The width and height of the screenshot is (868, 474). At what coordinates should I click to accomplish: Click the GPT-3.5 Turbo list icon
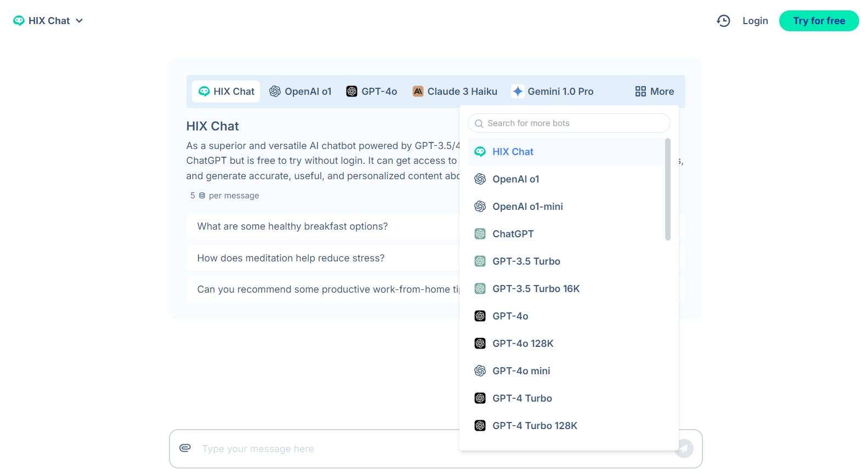pos(480,261)
